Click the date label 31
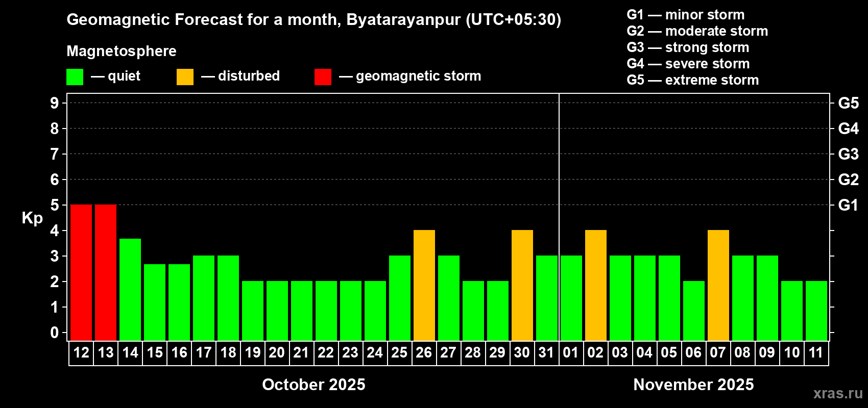 click(546, 352)
